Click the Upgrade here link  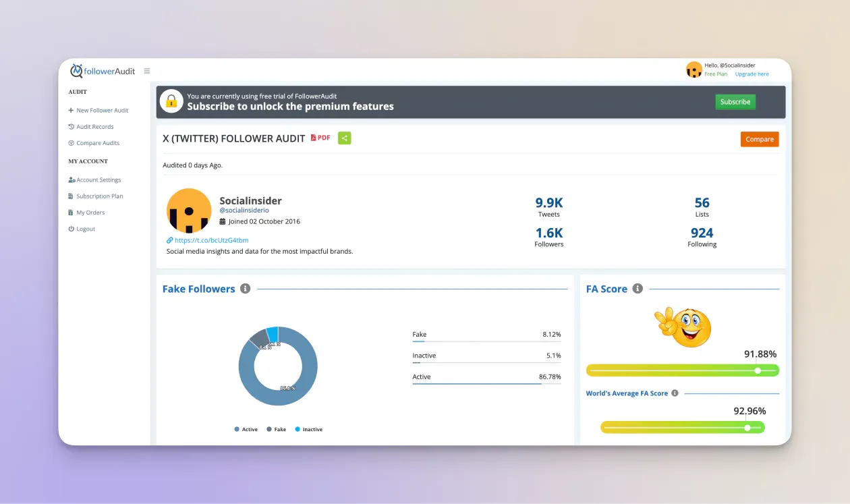tap(752, 74)
